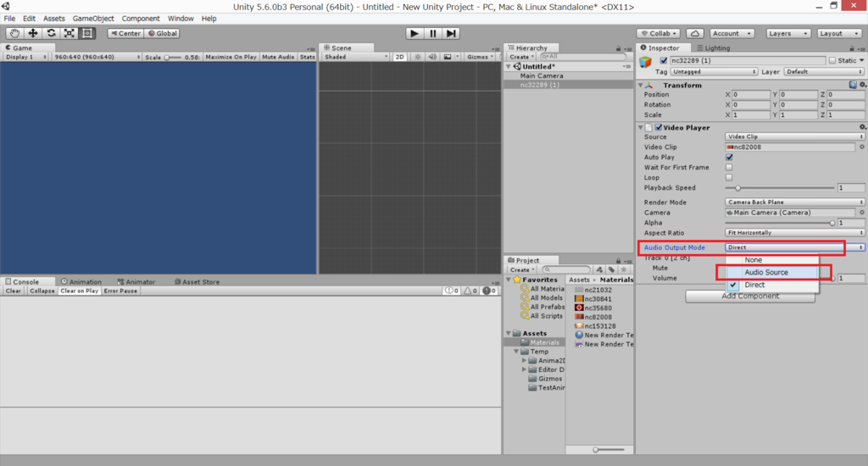Click Clear in Console
The height and width of the screenshot is (466, 868).
click(x=14, y=291)
